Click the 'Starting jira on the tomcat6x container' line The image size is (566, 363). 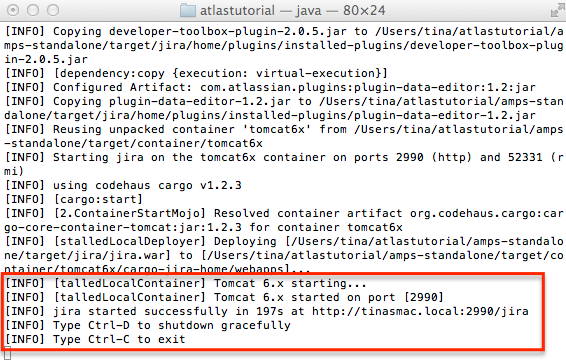[x=284, y=164]
